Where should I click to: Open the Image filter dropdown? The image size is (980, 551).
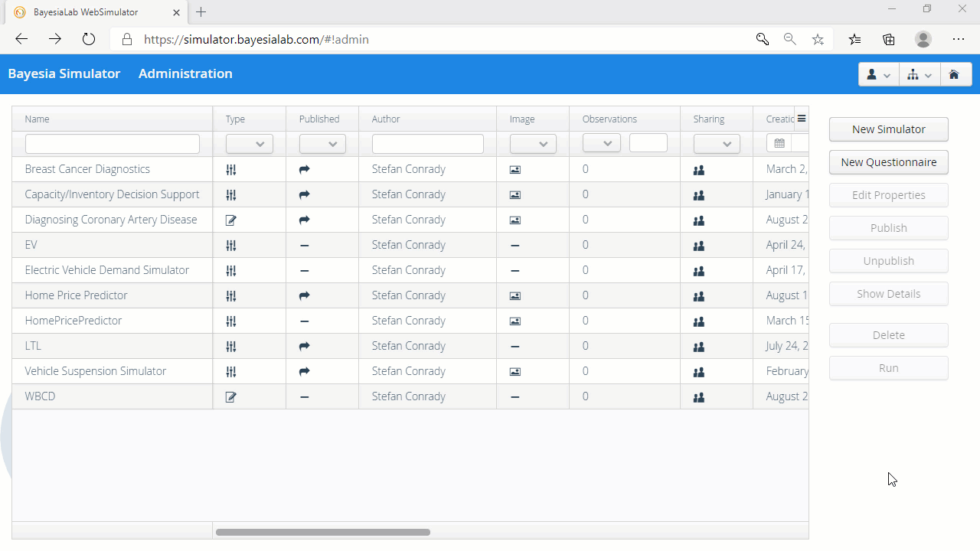tap(533, 144)
